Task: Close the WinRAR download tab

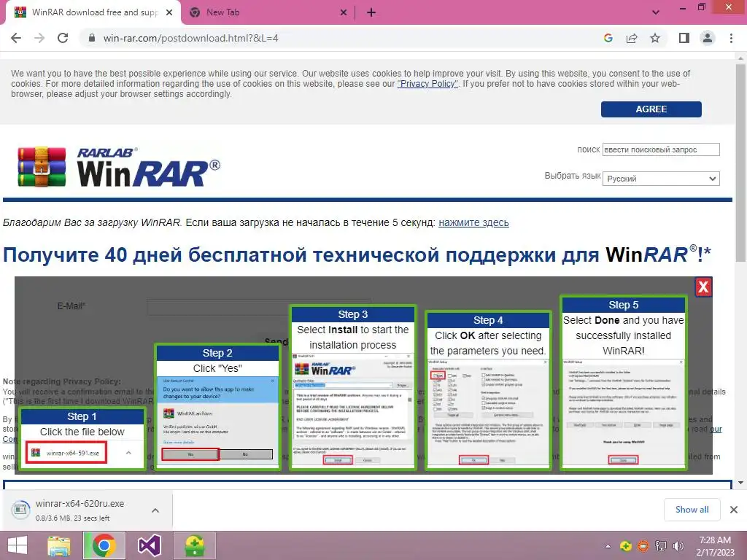Action: (x=169, y=12)
